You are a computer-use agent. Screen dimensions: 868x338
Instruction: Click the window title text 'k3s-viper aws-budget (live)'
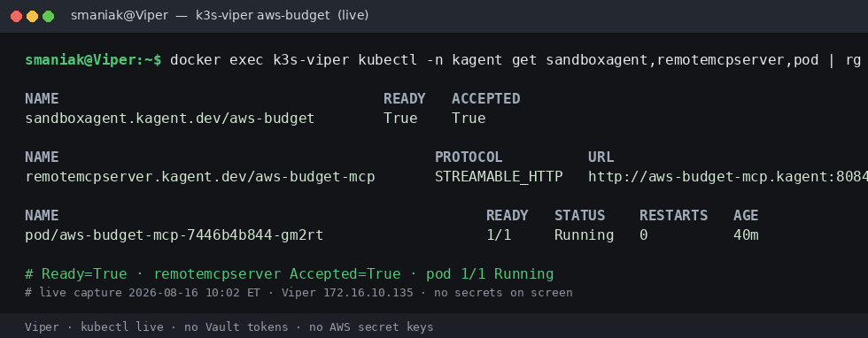(283, 16)
